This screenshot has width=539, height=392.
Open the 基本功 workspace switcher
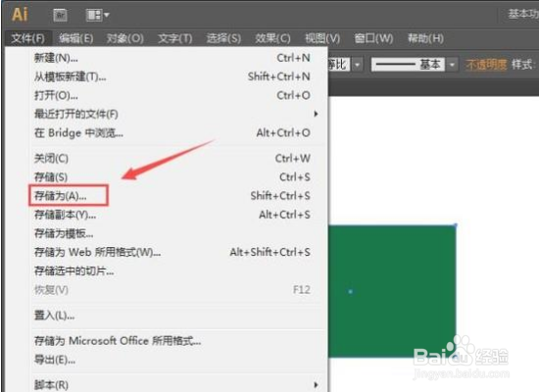pos(523,14)
